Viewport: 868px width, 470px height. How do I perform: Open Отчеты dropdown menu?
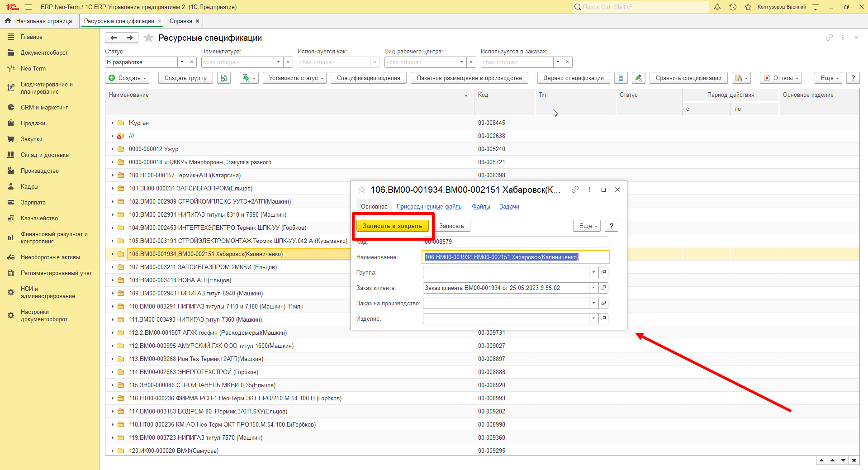(781, 78)
